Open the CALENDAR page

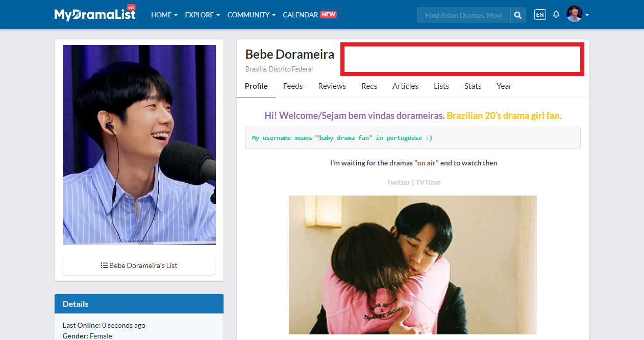click(x=309, y=15)
